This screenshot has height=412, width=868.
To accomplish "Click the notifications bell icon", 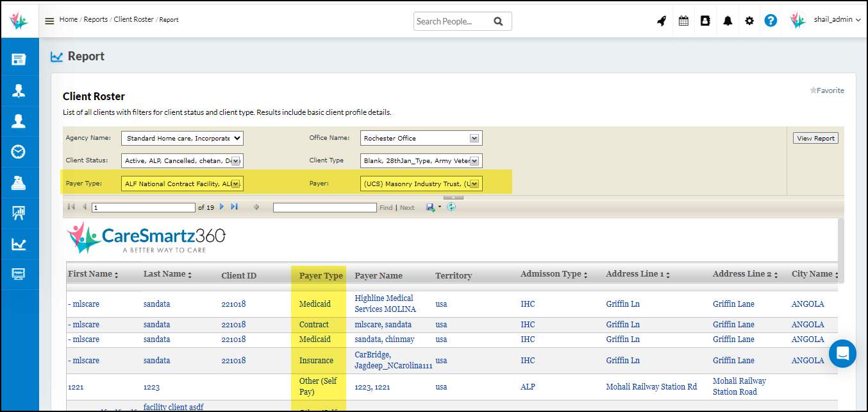I will pyautogui.click(x=728, y=21).
